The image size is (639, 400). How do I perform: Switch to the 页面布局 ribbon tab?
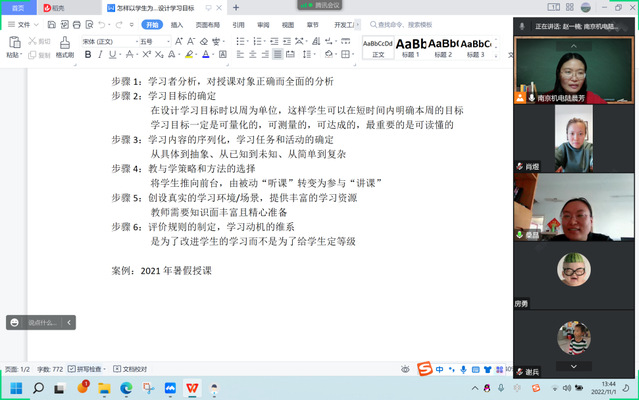pyautogui.click(x=205, y=24)
